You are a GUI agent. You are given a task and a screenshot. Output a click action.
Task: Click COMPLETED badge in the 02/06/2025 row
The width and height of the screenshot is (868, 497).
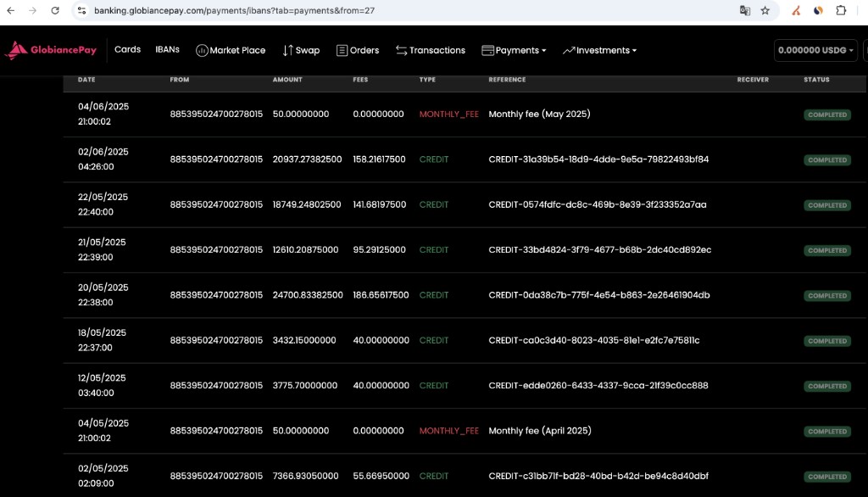pos(827,160)
